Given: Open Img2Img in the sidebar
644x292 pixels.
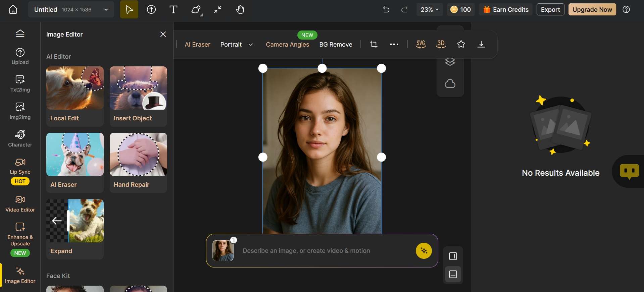Looking at the screenshot, I should [x=20, y=111].
